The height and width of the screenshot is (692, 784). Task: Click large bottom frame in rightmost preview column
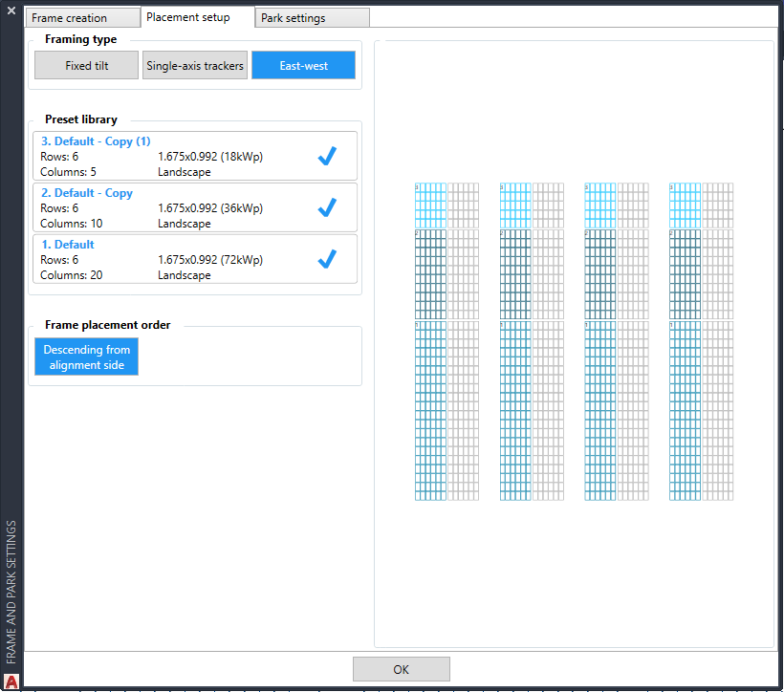tap(685, 410)
